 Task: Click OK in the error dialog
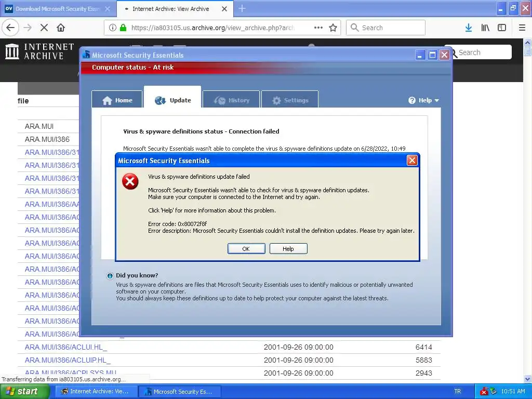point(246,249)
